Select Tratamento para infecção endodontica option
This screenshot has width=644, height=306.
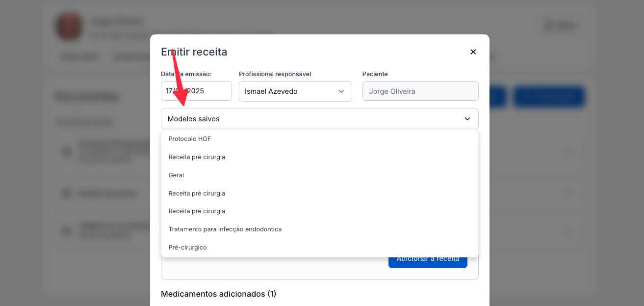click(225, 229)
